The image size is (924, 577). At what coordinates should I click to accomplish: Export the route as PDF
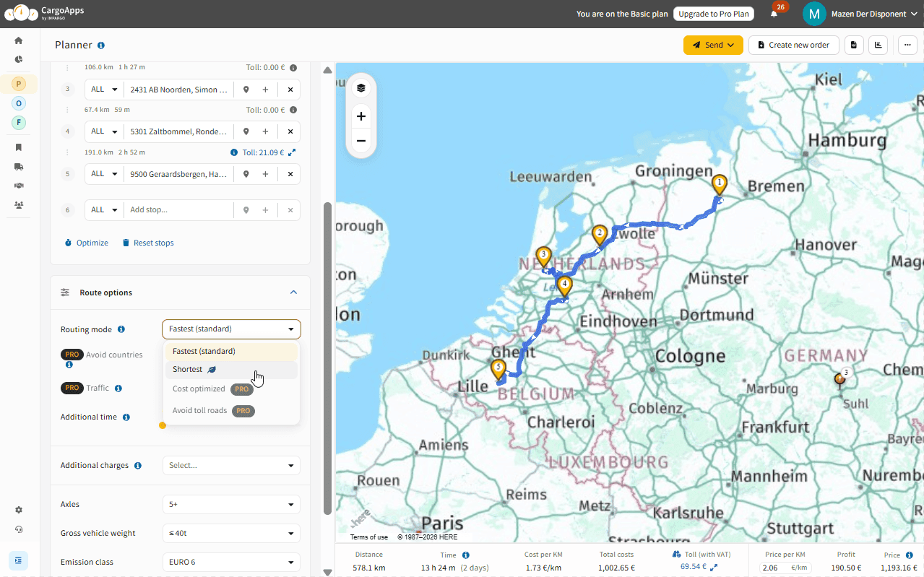pos(853,45)
